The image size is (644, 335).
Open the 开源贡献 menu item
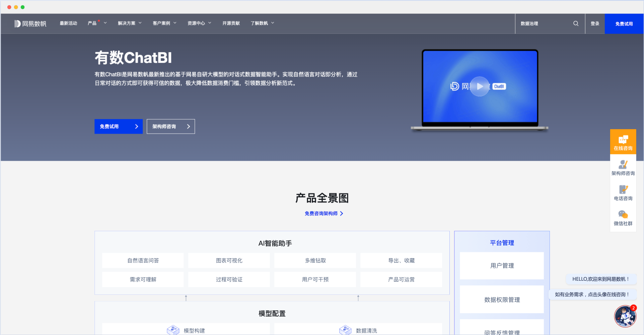coord(231,23)
